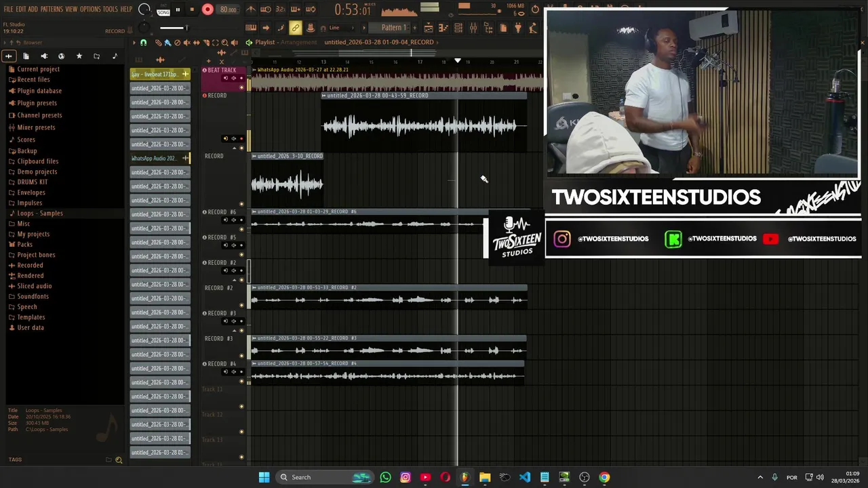Select the playlist Paint brush tool
This screenshot has height=488, width=868.
coord(167,43)
